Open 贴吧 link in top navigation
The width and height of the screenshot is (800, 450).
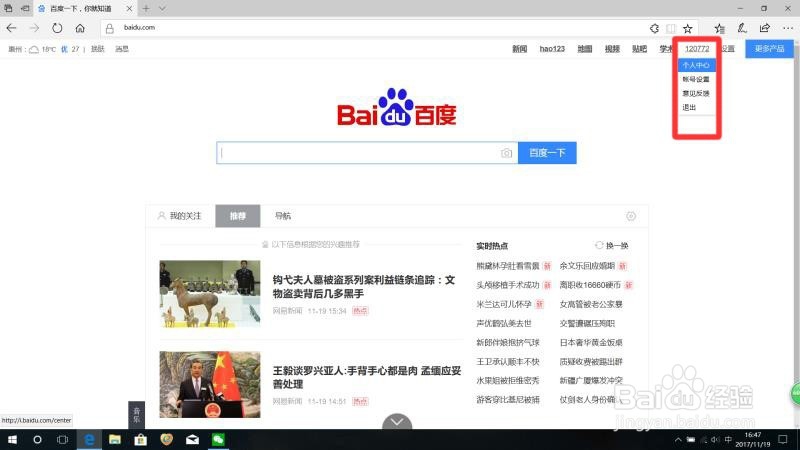[x=639, y=49]
